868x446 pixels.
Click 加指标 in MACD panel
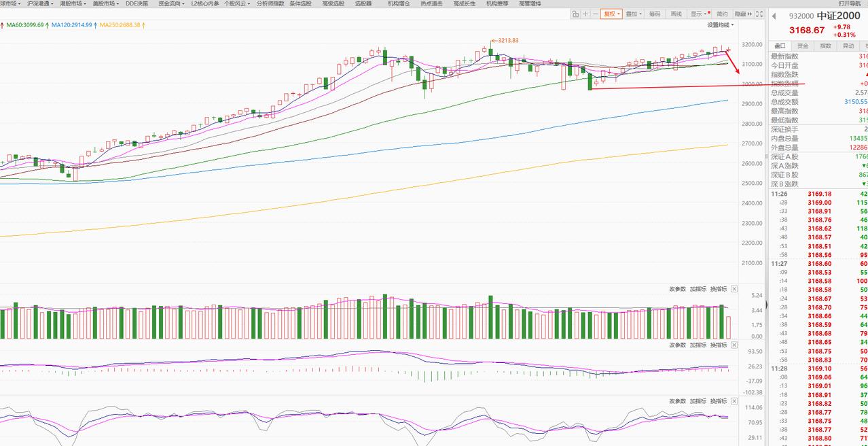[698, 345]
